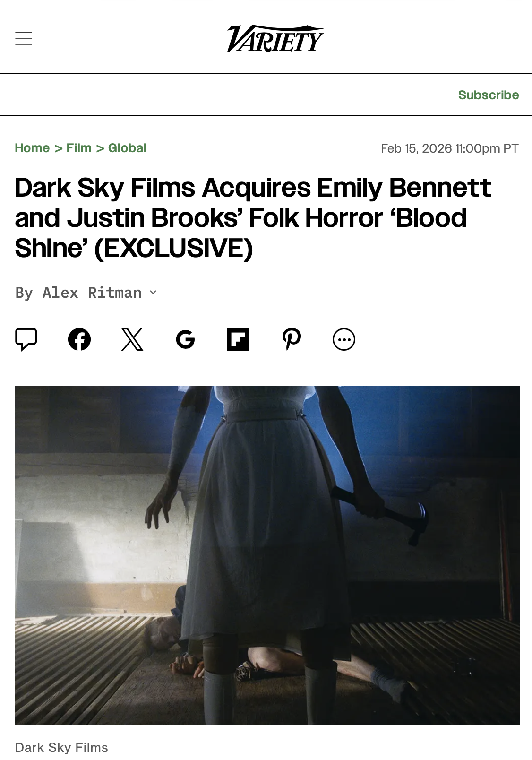Click the Dark Sky Films photo caption
This screenshot has width=532, height=760.
coord(61,747)
